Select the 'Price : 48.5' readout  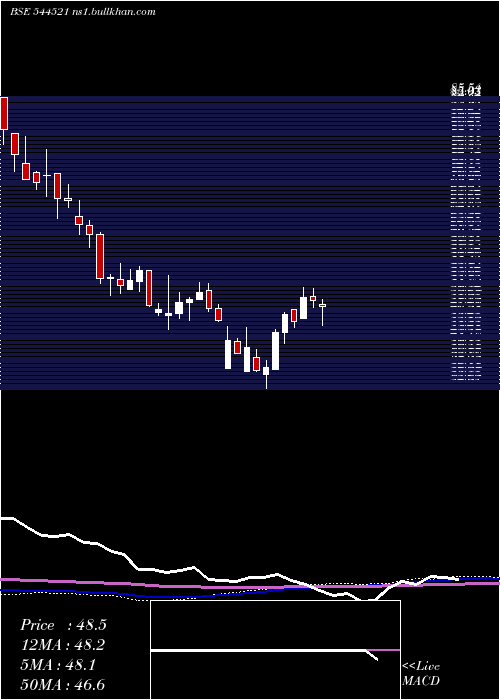click(x=63, y=625)
